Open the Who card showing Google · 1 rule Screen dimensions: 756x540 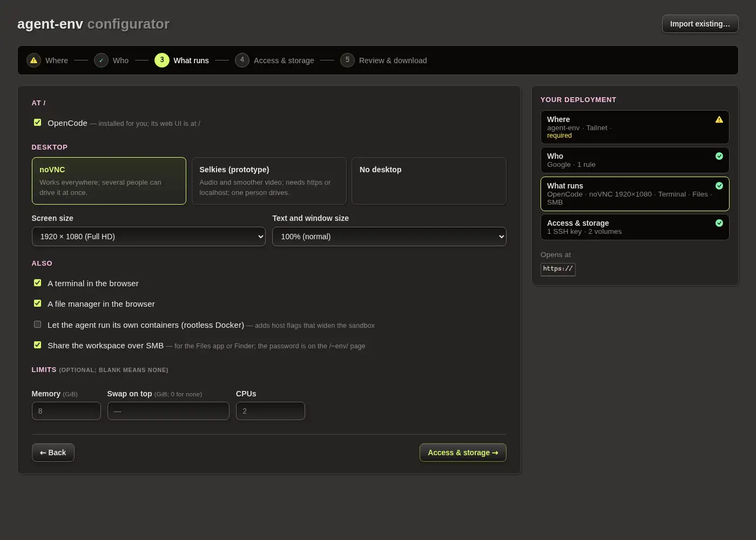tap(635, 160)
